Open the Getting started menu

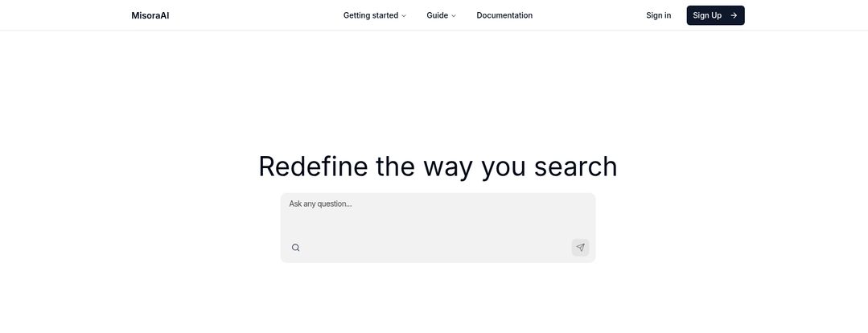375,15
